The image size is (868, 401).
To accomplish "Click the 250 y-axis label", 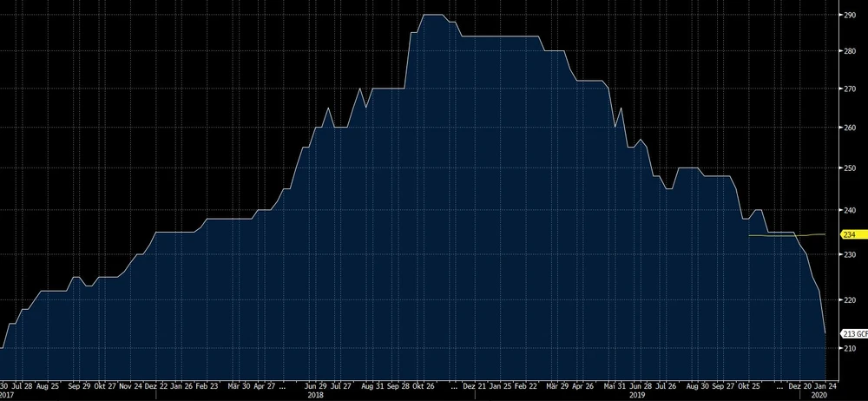I will tap(849, 168).
